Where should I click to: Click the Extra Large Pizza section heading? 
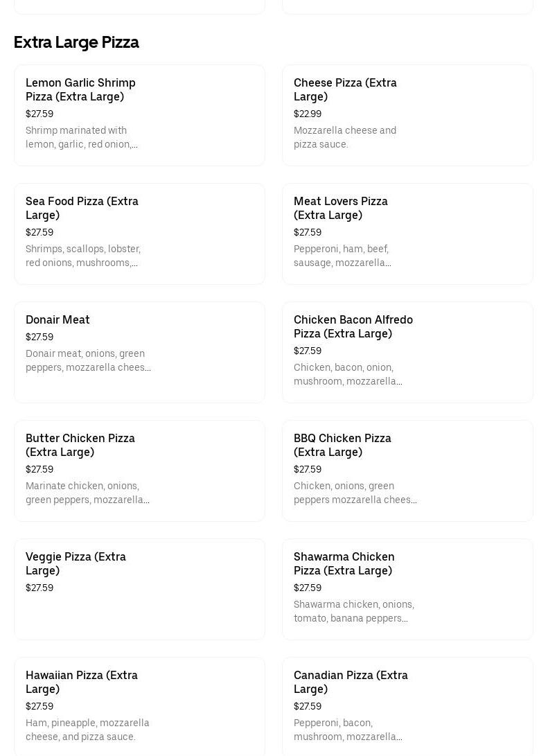pyautogui.click(x=76, y=42)
